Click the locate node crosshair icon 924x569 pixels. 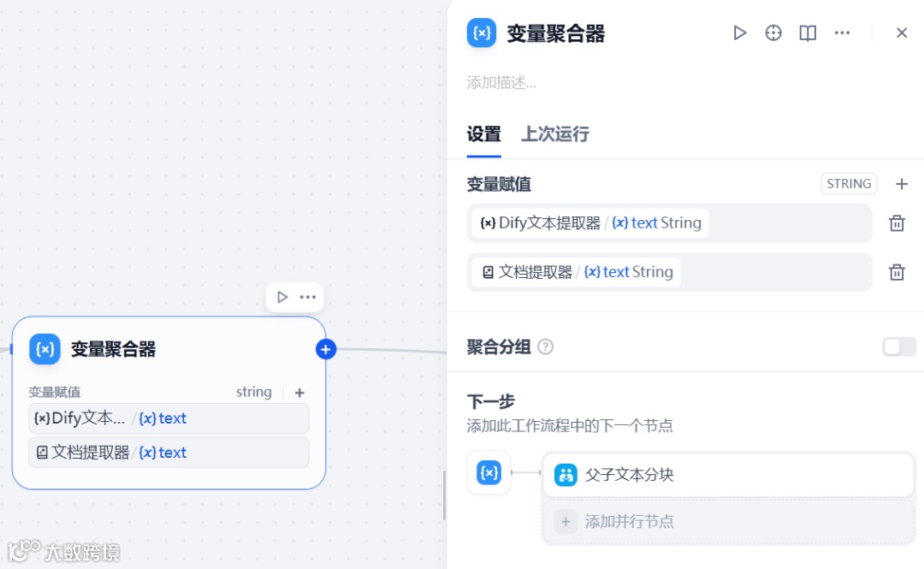pyautogui.click(x=773, y=33)
